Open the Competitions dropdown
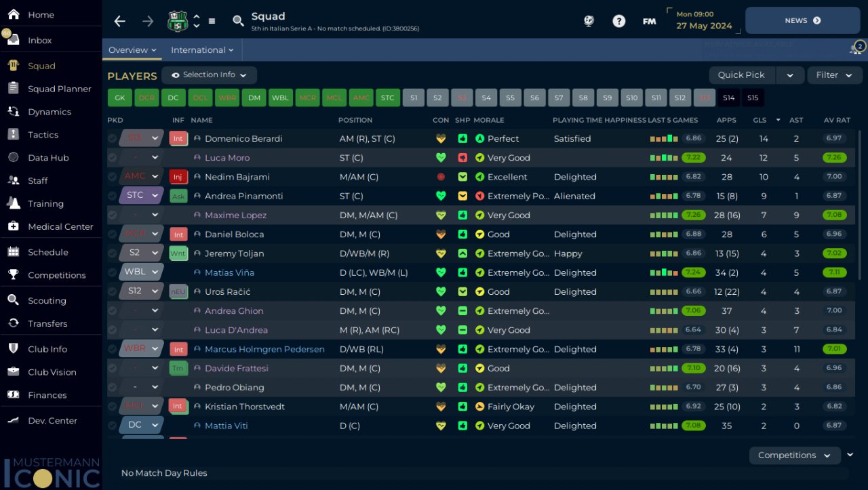This screenshot has width=868, height=490. (795, 455)
